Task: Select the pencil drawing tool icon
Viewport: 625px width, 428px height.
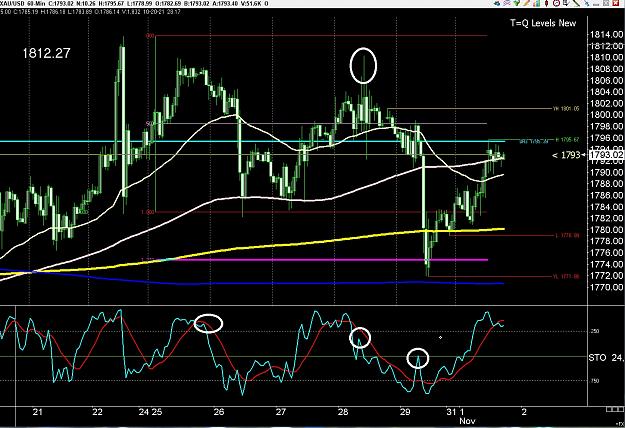Action: tap(527, 3)
